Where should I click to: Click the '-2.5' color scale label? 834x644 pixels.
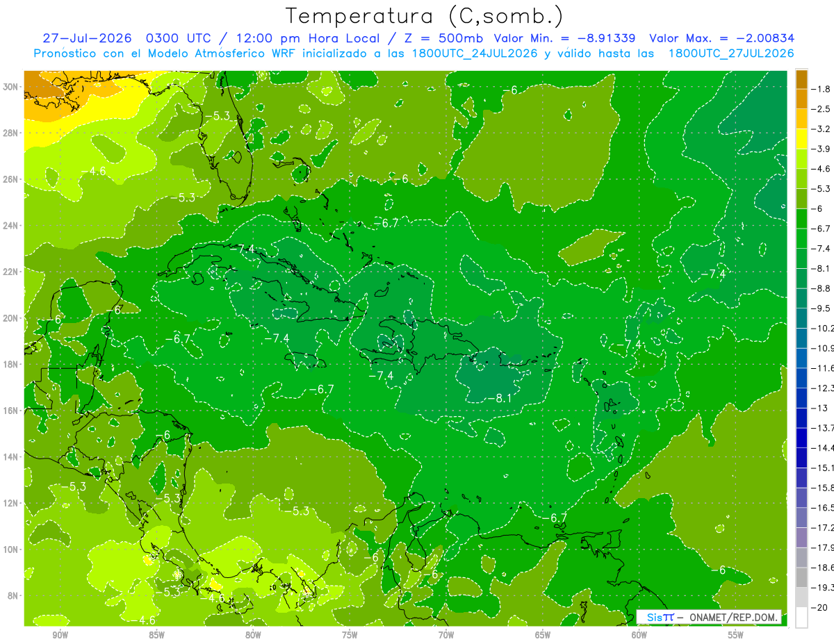pos(821,109)
